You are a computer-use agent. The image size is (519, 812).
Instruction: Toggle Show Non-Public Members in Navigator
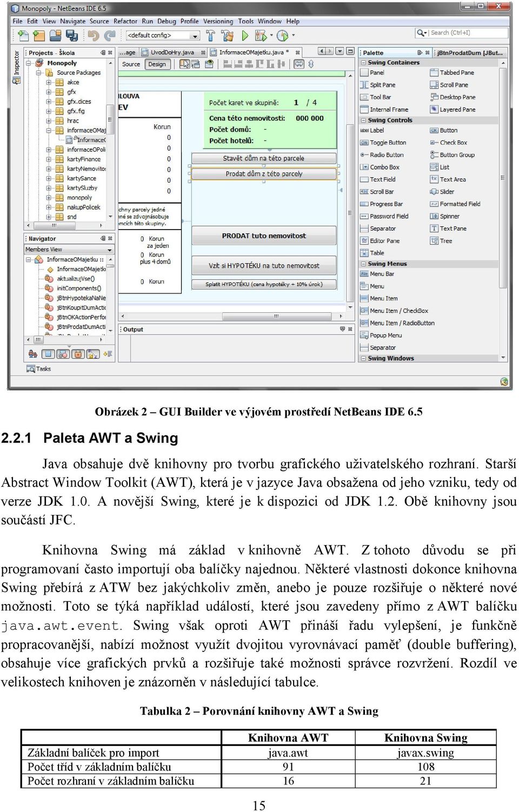78,354
